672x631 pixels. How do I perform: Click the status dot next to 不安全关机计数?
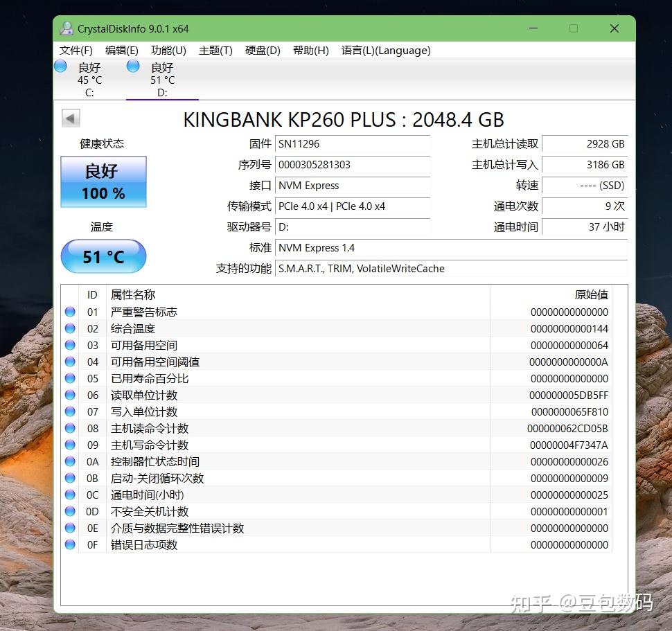[69, 511]
